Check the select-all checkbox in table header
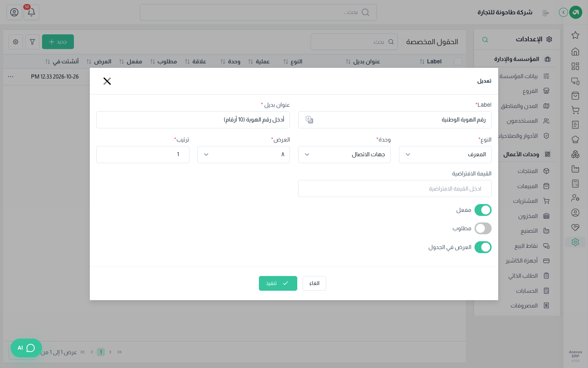This screenshot has width=588, height=368. coord(458,61)
